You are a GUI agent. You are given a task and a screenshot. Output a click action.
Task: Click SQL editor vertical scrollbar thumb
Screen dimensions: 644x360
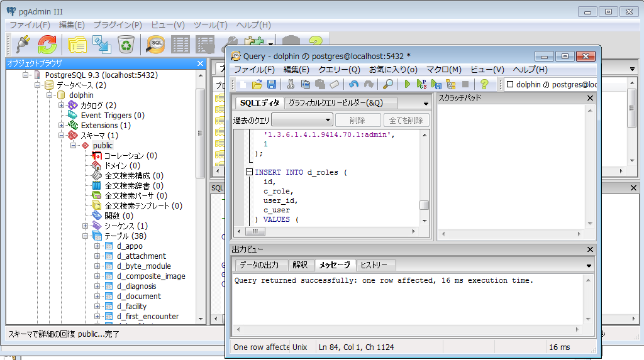tap(425, 205)
